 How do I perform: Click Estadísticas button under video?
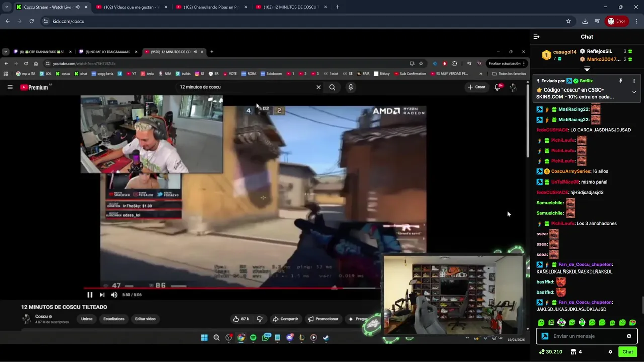114,319
